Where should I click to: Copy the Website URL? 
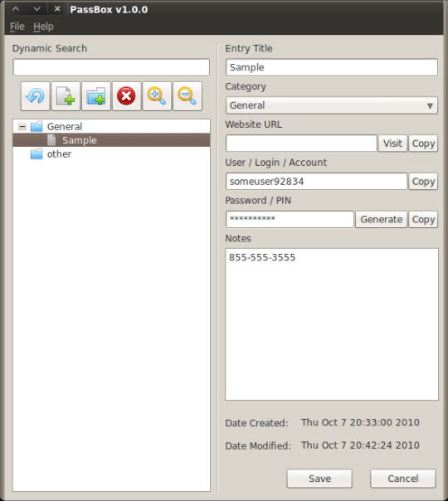point(423,143)
